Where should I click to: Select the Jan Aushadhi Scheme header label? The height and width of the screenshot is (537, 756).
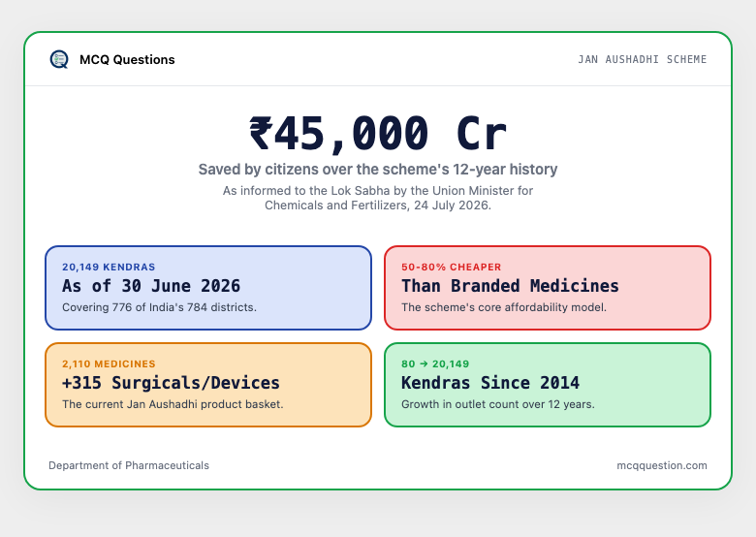click(x=643, y=59)
